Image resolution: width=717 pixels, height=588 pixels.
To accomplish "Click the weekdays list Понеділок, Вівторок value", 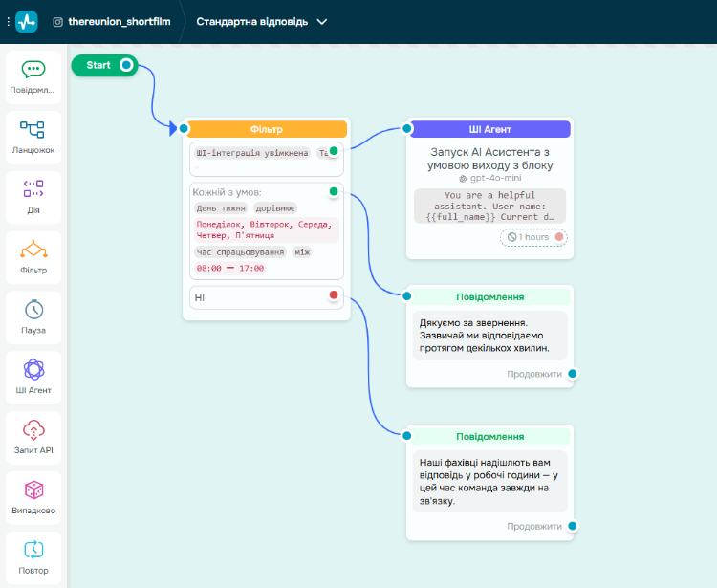I will [267, 230].
